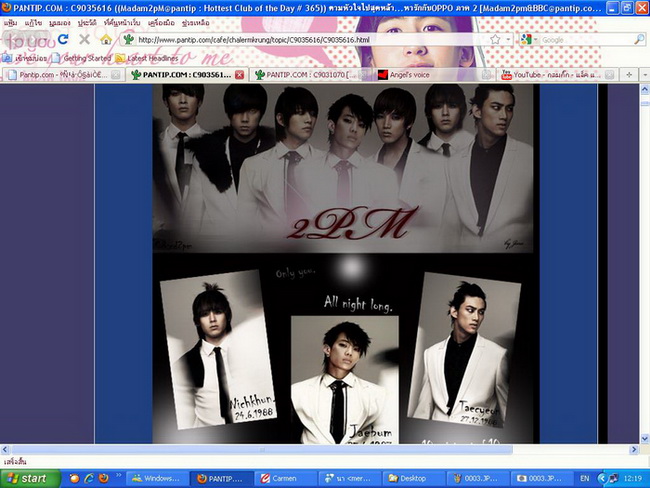Click the 2PM group banner image
Image resolution: width=650 pixels, height=488 pixels.
pos(343,168)
